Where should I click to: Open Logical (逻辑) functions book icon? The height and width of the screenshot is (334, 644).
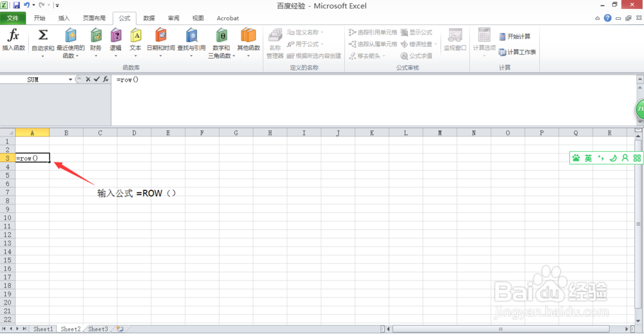[116, 35]
